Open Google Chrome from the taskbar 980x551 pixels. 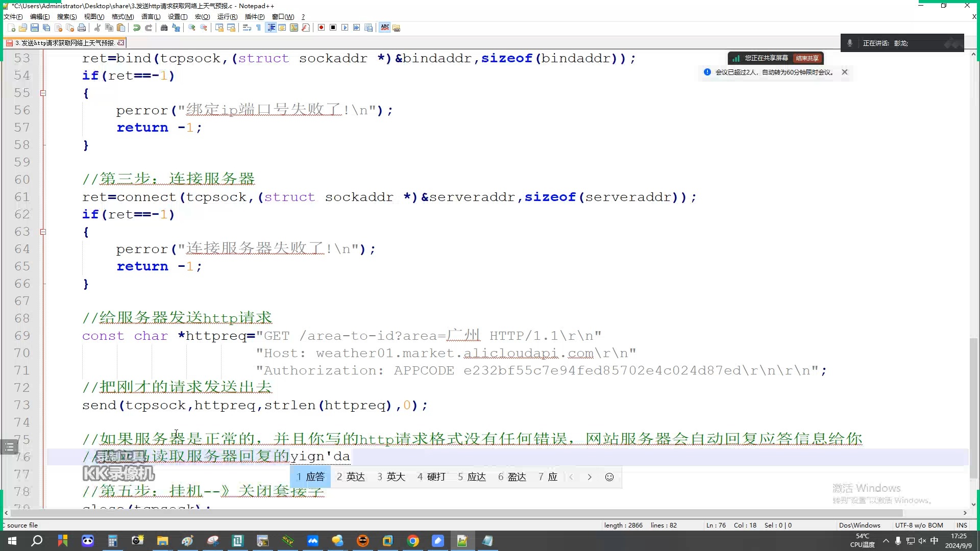pos(413,541)
